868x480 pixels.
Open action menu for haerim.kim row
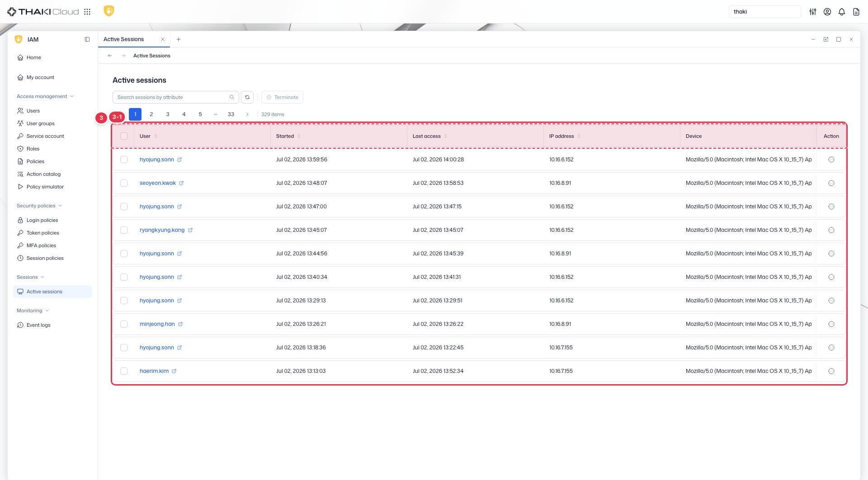[831, 371]
